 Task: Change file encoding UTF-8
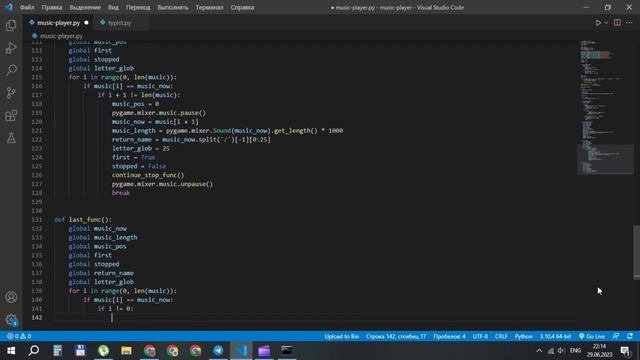tap(480, 336)
